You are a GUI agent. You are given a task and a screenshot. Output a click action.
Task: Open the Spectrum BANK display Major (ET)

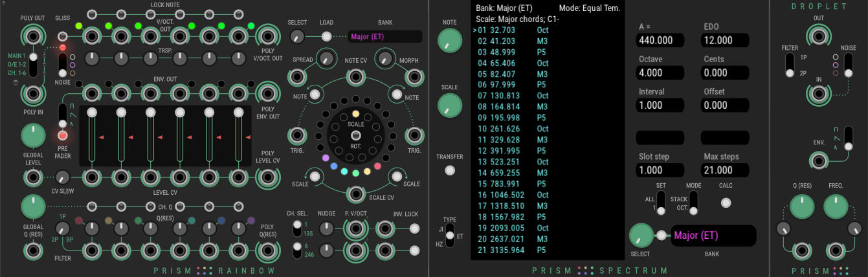click(713, 236)
